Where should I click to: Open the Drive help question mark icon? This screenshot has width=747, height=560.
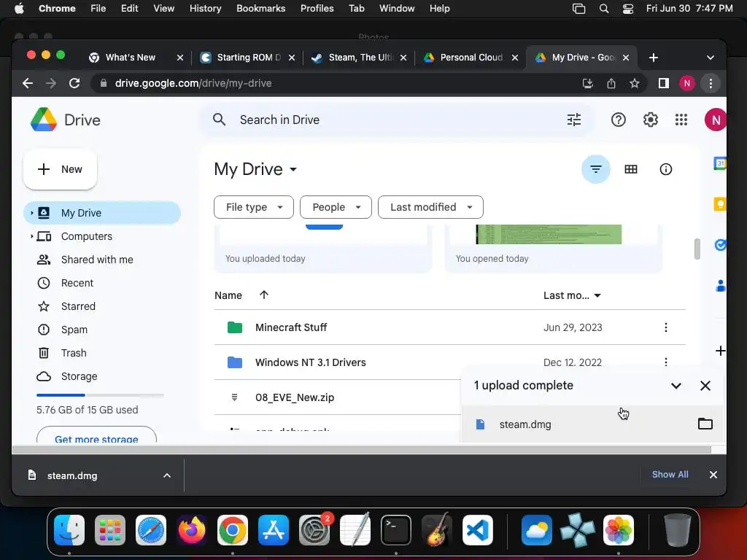click(x=619, y=120)
